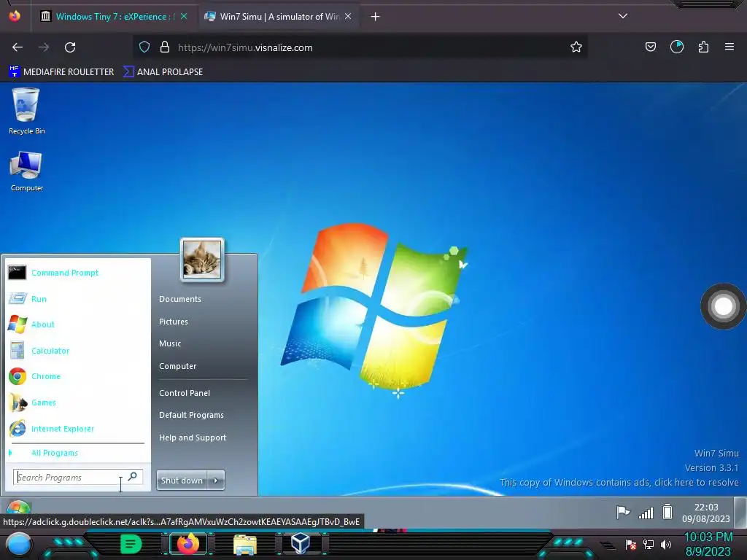The image size is (747, 560).
Task: Click the Windows flag About icon
Action: click(x=18, y=324)
